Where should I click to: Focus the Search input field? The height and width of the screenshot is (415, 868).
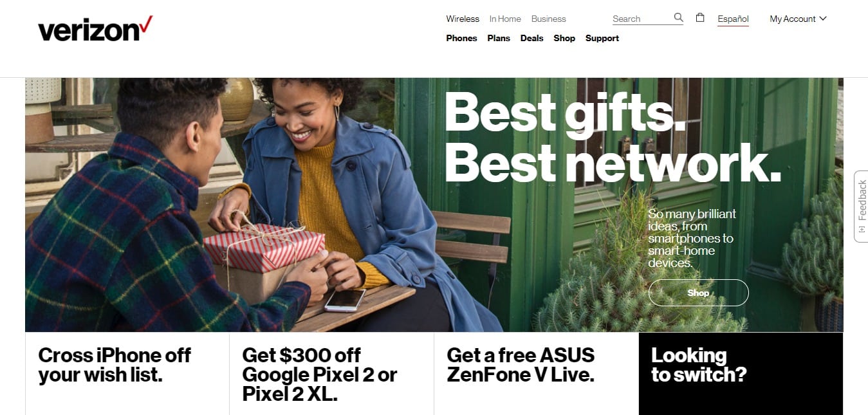[x=642, y=19]
